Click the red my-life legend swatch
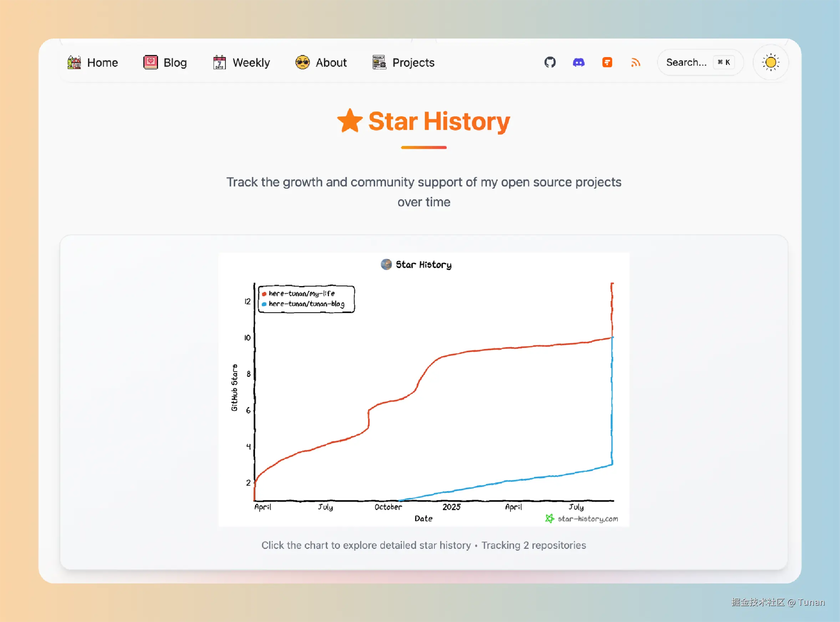 tap(264, 294)
